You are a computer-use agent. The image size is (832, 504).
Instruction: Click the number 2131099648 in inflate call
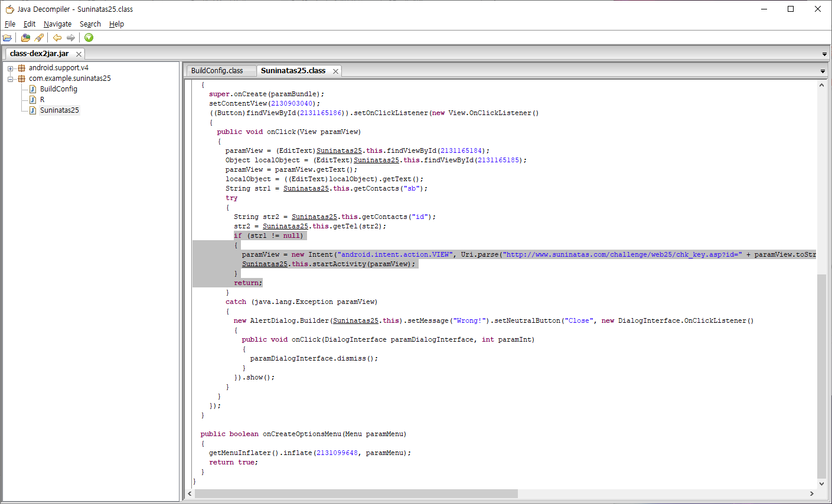tap(337, 453)
